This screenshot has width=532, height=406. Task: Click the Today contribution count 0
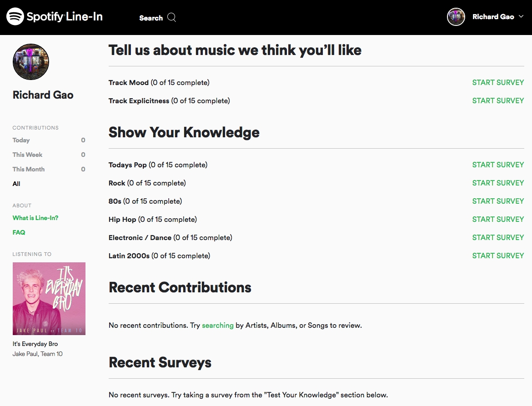point(83,140)
